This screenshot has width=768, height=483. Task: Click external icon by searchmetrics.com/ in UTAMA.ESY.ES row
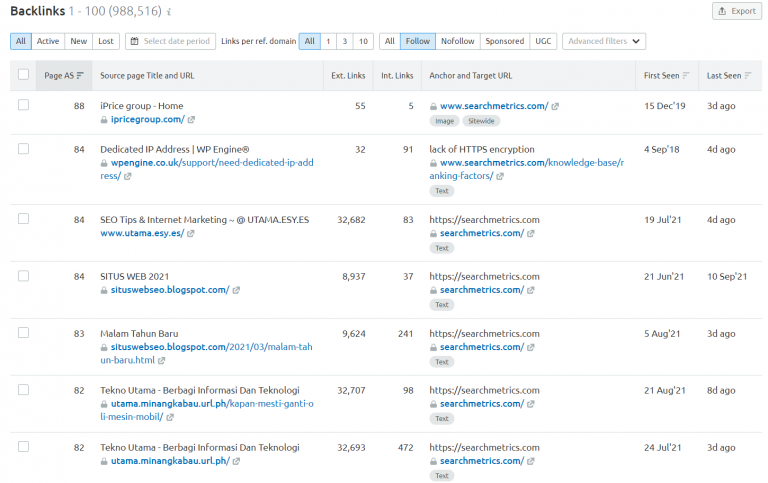530,234
